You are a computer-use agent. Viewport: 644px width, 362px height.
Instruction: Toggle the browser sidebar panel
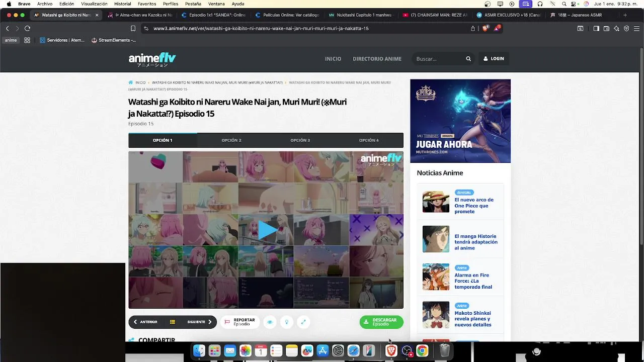(x=596, y=29)
